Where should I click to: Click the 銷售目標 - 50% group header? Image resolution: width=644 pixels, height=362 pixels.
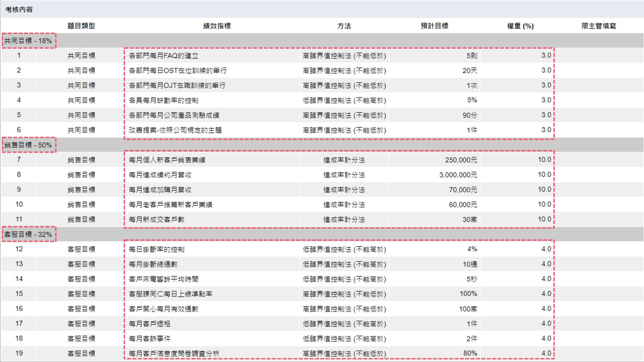point(28,145)
